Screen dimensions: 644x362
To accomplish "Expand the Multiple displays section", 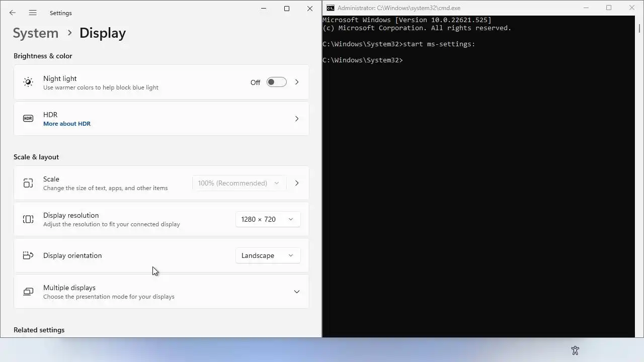I will click(x=297, y=292).
